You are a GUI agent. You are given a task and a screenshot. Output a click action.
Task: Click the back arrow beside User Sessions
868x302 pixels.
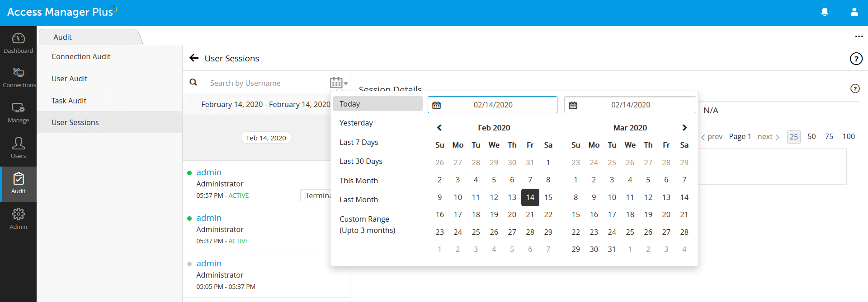tap(194, 58)
